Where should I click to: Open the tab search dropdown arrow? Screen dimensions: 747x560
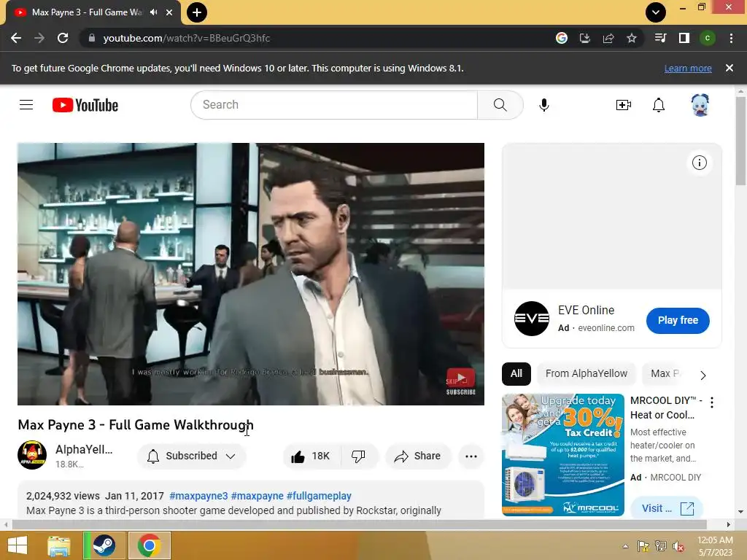point(656,12)
